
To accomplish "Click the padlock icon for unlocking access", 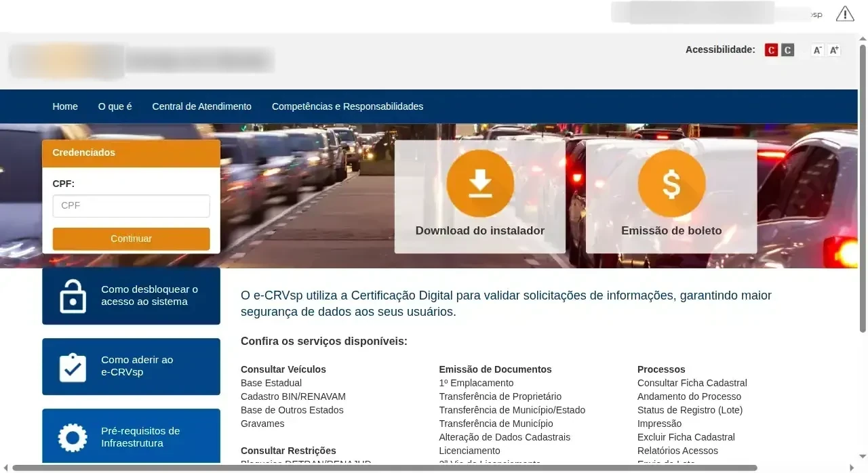I will coord(73,296).
